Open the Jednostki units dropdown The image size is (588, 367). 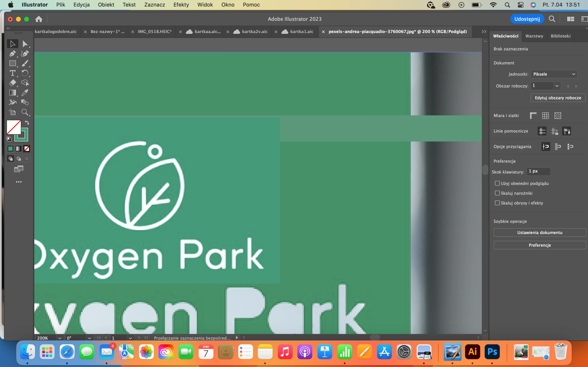tap(554, 74)
